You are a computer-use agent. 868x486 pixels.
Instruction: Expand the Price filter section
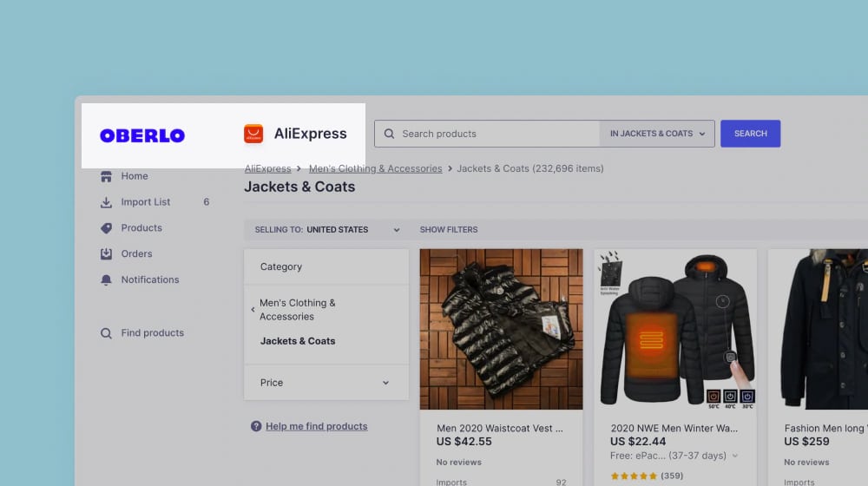pyautogui.click(x=326, y=383)
